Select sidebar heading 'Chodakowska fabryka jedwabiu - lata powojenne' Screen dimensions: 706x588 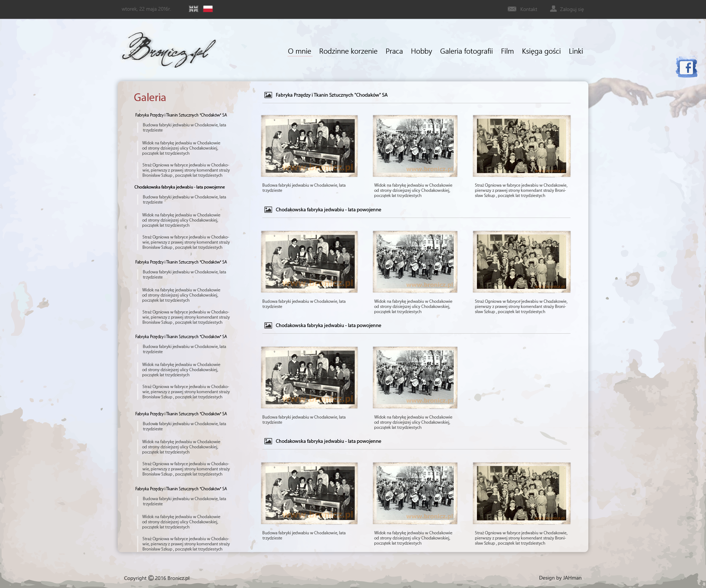click(179, 187)
